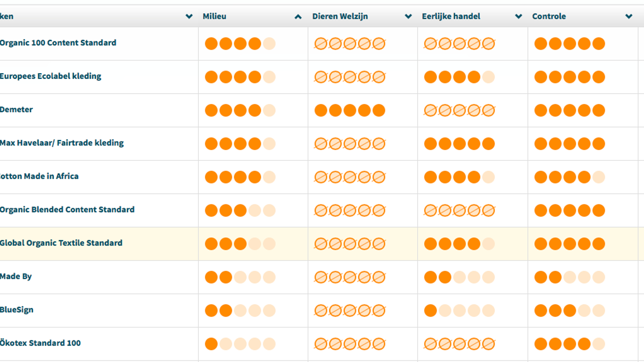Click Milieu rating dots for Made By

click(x=240, y=277)
